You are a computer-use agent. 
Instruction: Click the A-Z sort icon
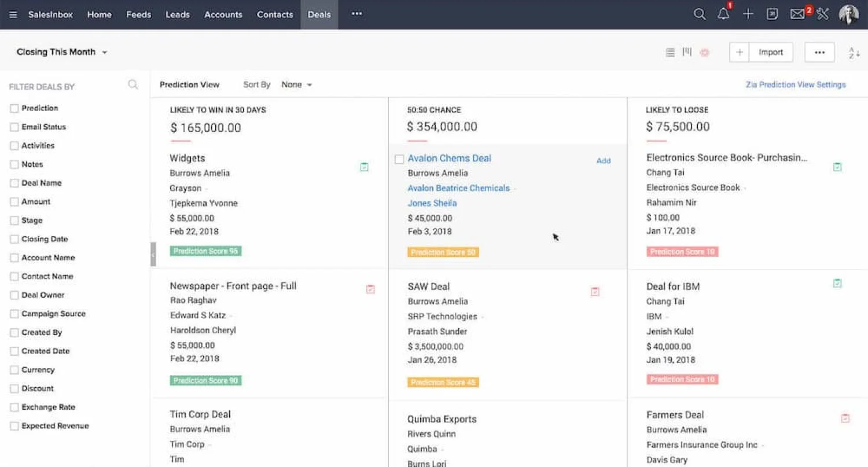click(x=854, y=52)
